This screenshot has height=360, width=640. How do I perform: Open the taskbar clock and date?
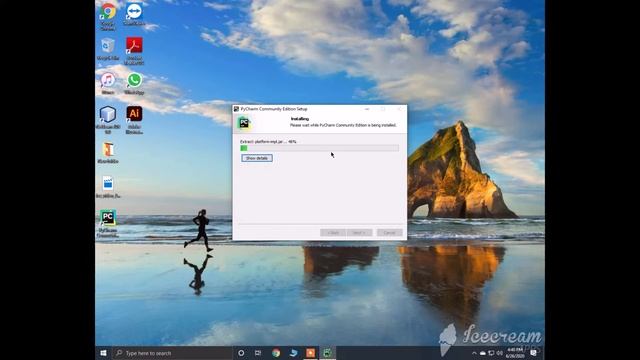[x=515, y=353]
